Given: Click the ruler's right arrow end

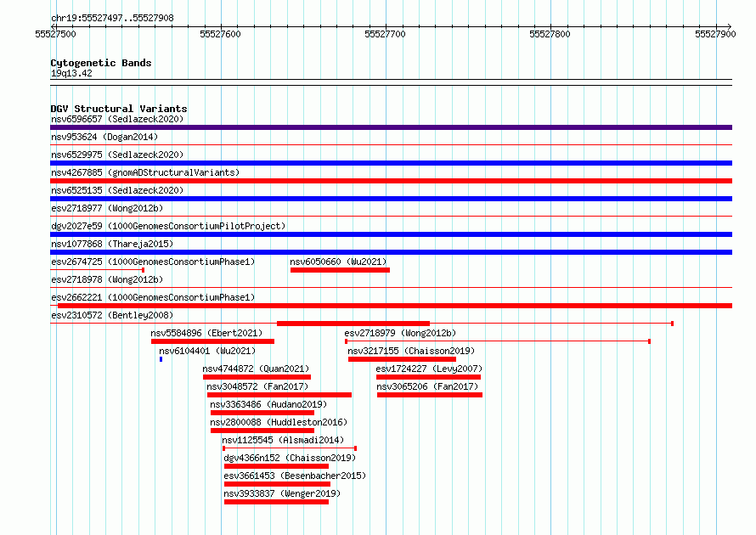Looking at the screenshot, I should point(730,26).
